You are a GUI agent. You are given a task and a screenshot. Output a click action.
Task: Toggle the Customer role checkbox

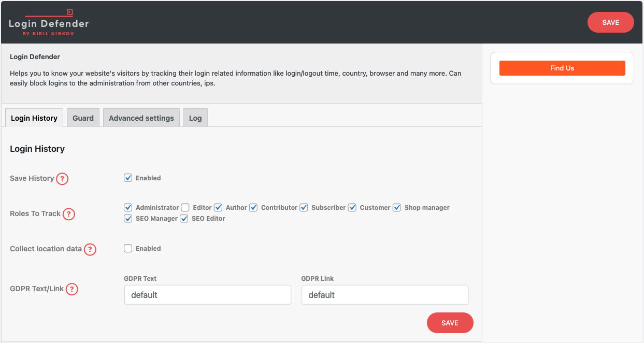(352, 207)
